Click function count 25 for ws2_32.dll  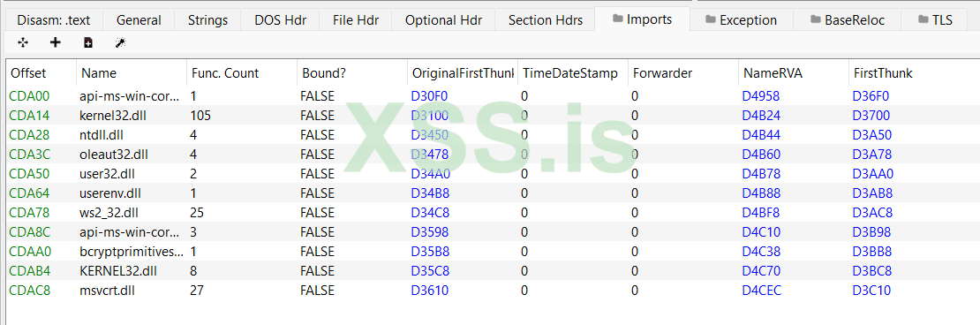(x=198, y=213)
